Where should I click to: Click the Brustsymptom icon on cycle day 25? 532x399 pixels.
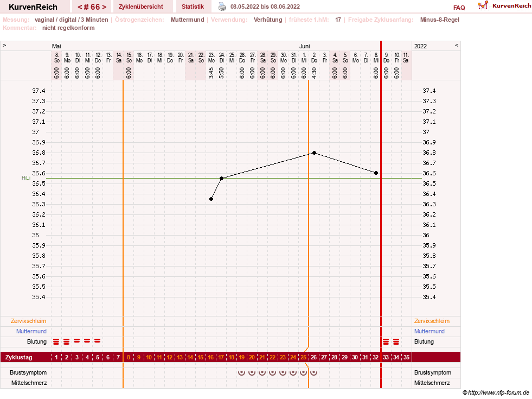[303, 372]
